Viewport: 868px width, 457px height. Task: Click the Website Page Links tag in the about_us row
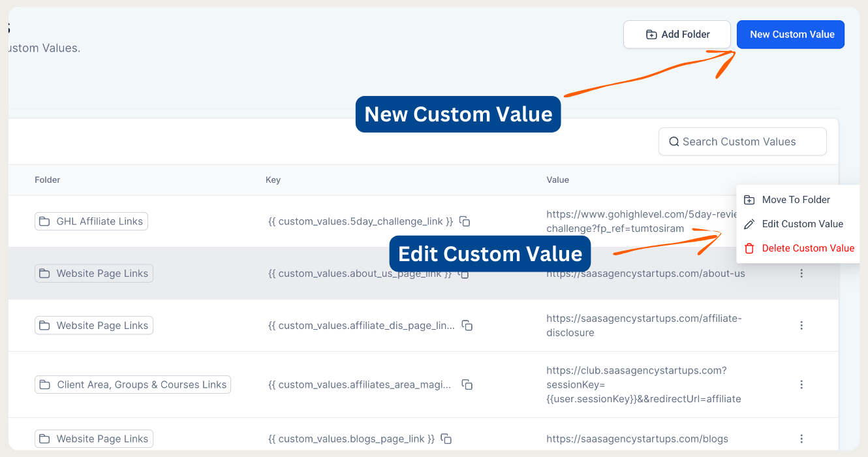click(94, 274)
